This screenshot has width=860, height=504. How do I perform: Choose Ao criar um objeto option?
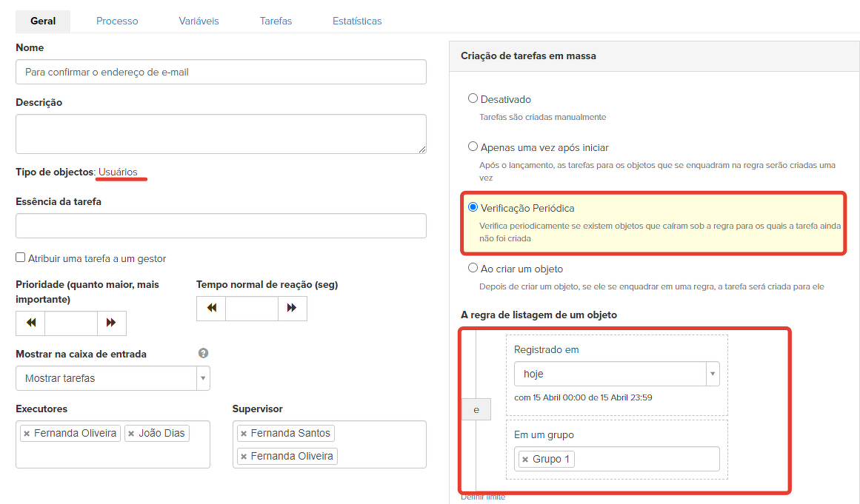coord(473,269)
